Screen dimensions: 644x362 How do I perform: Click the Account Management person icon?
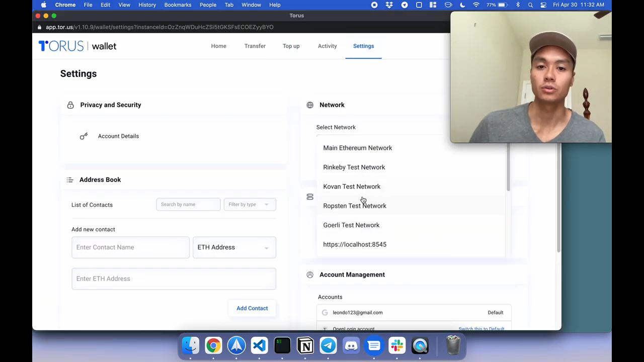click(x=310, y=275)
